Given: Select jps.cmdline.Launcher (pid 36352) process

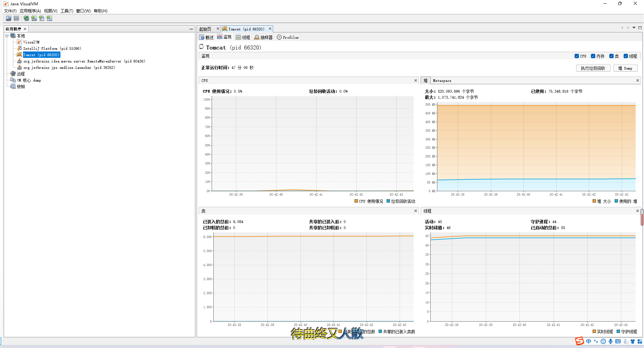Looking at the screenshot, I should coord(69,68).
